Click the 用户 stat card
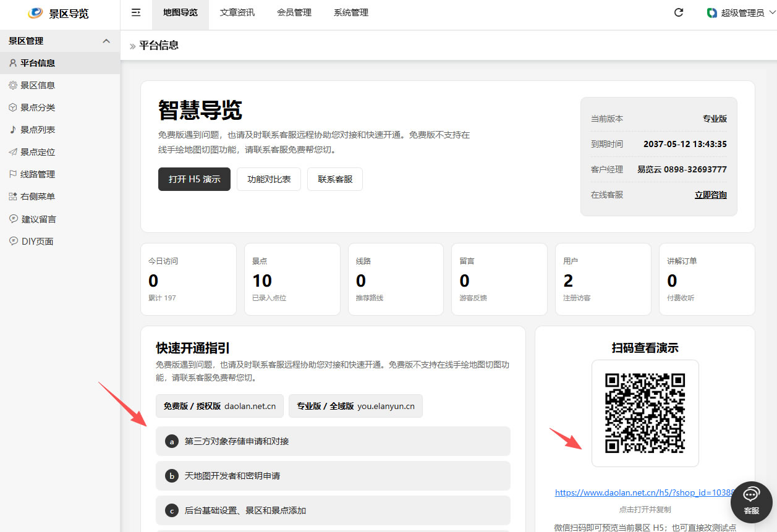The width and height of the screenshot is (777, 532). pyautogui.click(x=603, y=279)
